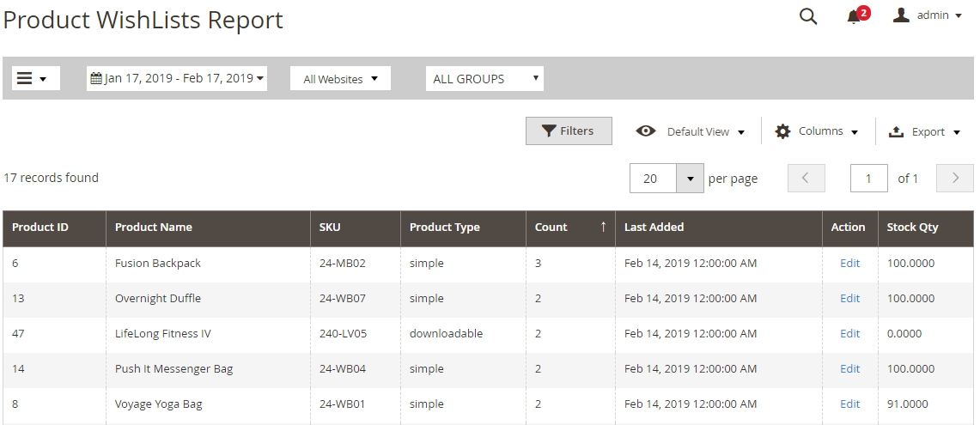980x425 pixels.
Task: Edit the Fusion Backpack product
Action: pos(849,264)
